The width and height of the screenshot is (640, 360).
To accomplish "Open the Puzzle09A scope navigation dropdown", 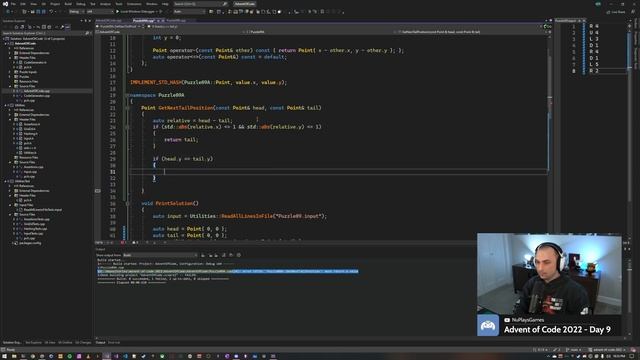I will [318, 31].
